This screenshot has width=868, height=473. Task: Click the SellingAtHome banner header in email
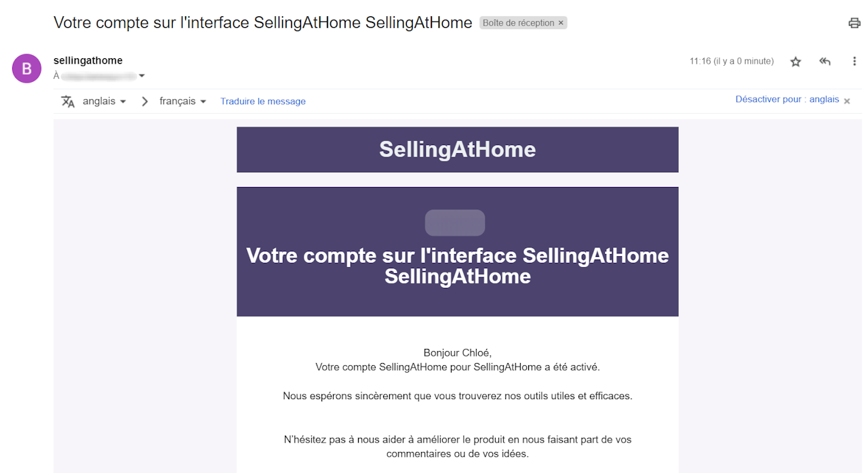point(457,150)
